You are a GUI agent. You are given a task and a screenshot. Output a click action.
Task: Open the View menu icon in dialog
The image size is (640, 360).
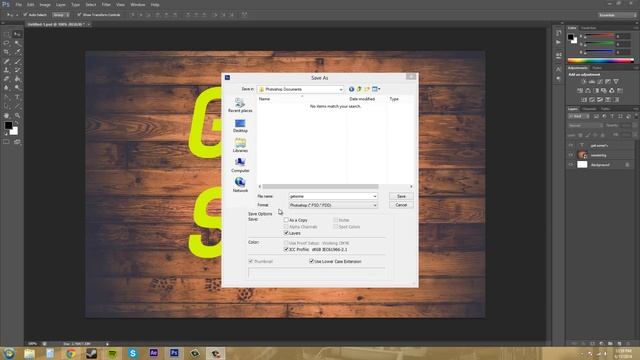tap(376, 89)
